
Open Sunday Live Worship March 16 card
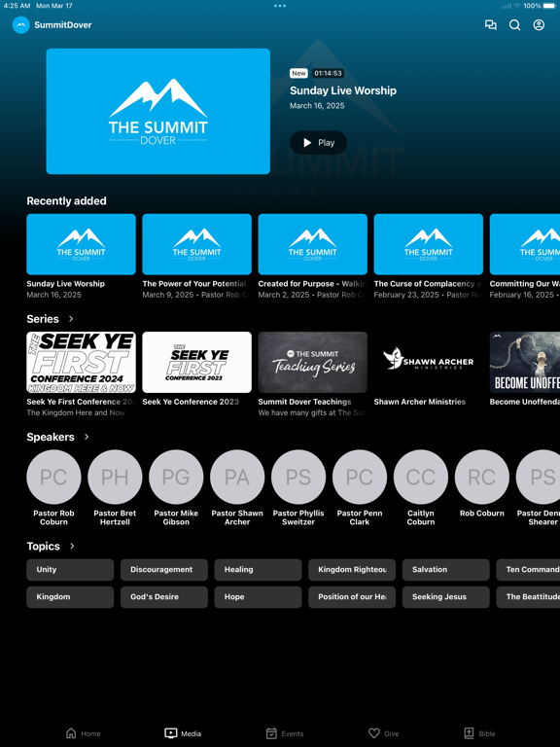[81, 257]
